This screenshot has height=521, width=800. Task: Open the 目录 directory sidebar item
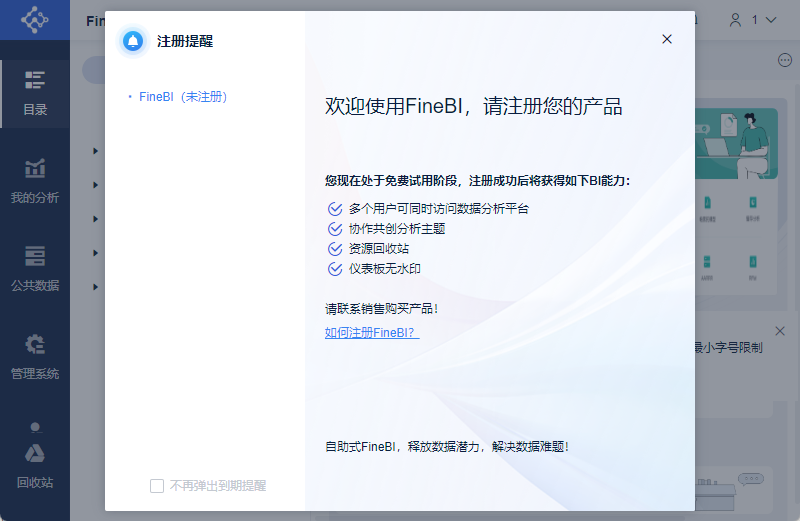pyautogui.click(x=35, y=94)
